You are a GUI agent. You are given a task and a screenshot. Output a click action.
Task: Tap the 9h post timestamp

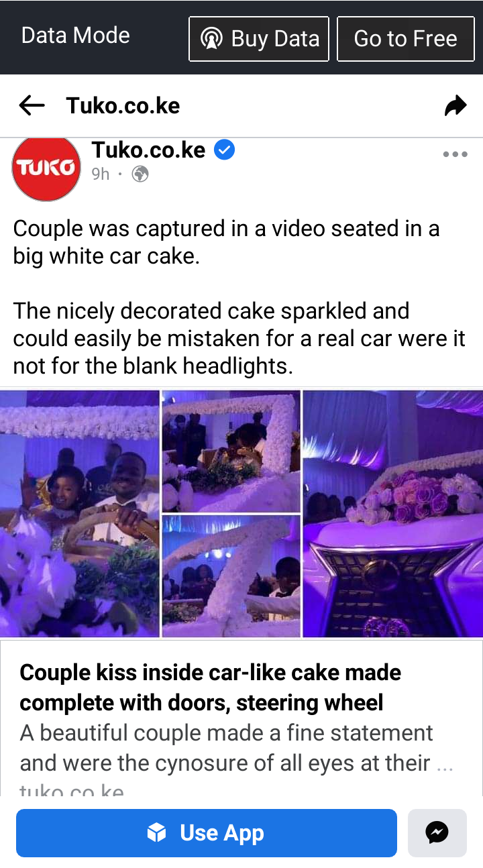click(101, 174)
